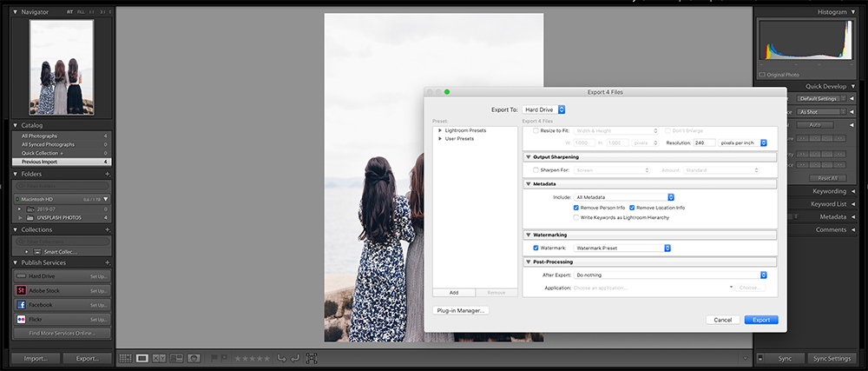Screen dimensions: 868x371
Task: Collapse Output Sharpening section
Action: [x=528, y=157]
